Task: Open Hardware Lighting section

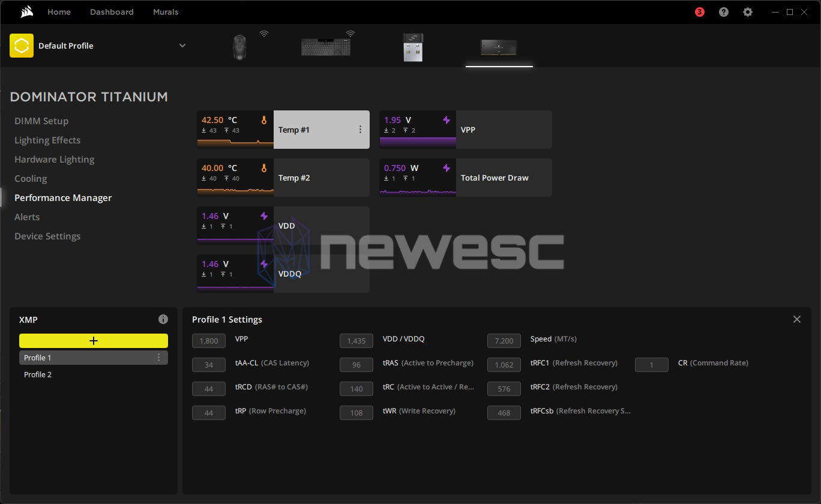Action: pos(55,160)
